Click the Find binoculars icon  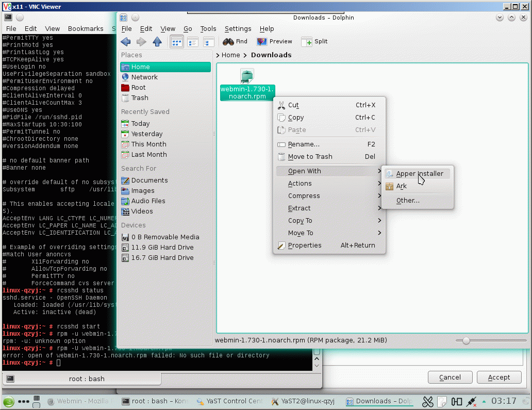tap(228, 42)
